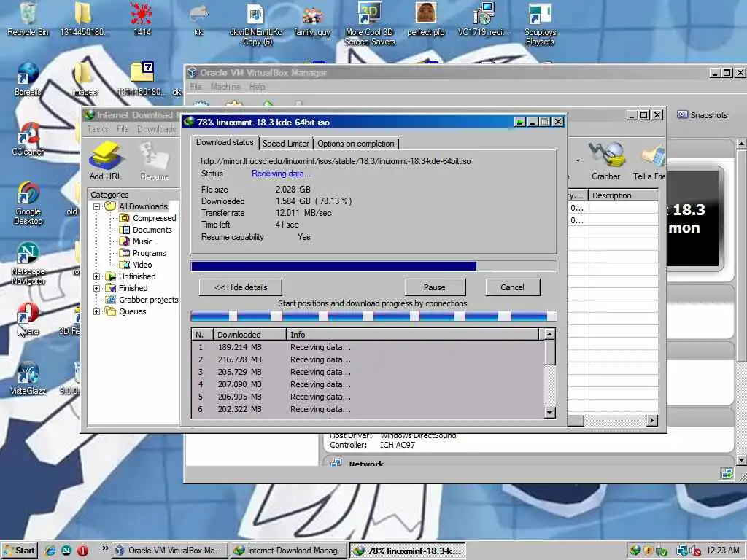Switch to Oracle VM VirtualBox taskbar button
747x560 pixels.
click(169, 551)
